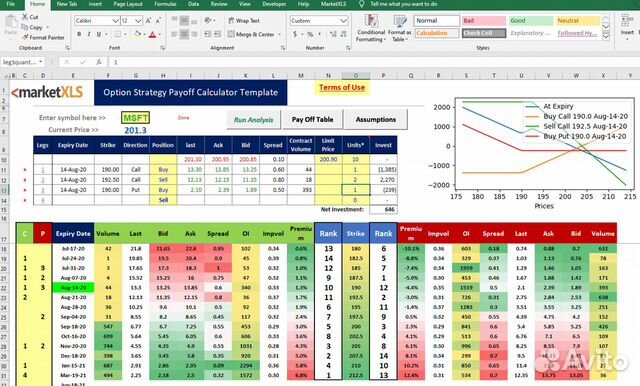
Task: Click the Decrease Indent icon
Action: [x=208, y=34]
